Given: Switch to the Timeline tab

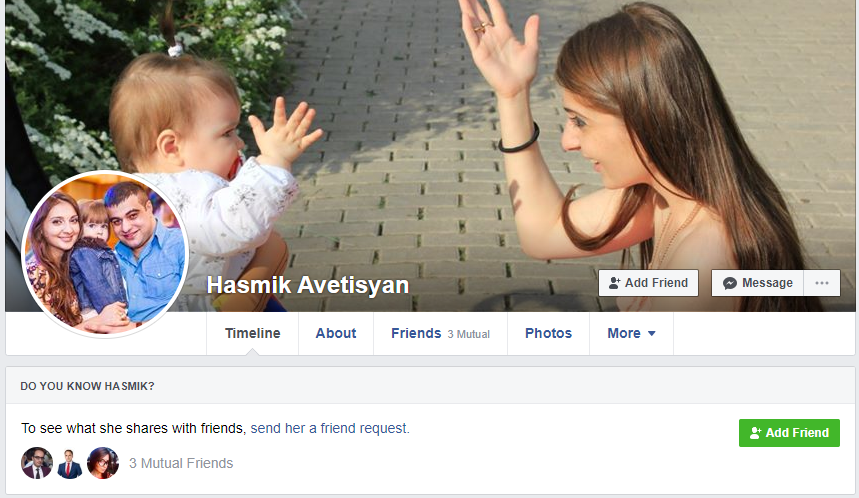Looking at the screenshot, I should tap(253, 333).
